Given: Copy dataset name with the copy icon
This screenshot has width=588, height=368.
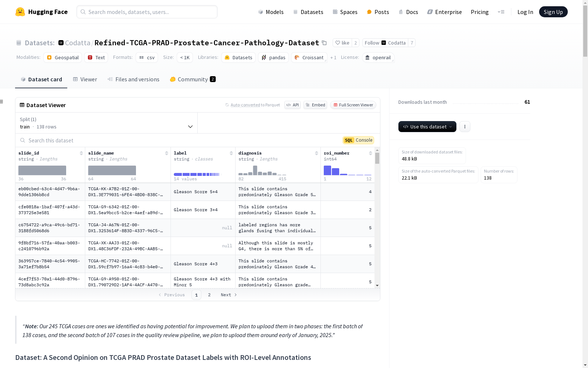Looking at the screenshot, I should pyautogui.click(x=324, y=43).
